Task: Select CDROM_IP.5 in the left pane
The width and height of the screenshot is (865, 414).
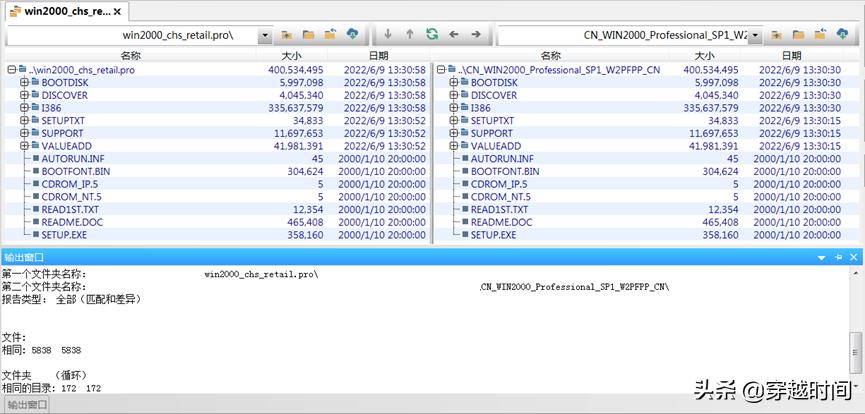Action: [70, 184]
